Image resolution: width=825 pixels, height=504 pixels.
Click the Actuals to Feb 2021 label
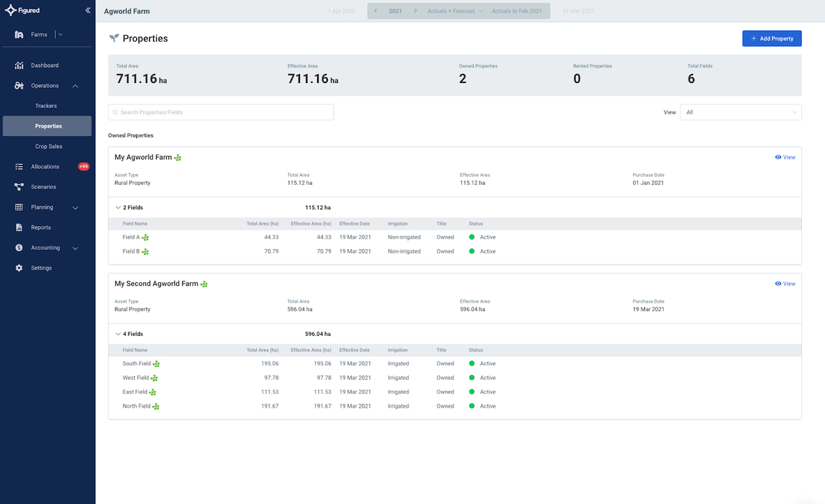pyautogui.click(x=516, y=11)
